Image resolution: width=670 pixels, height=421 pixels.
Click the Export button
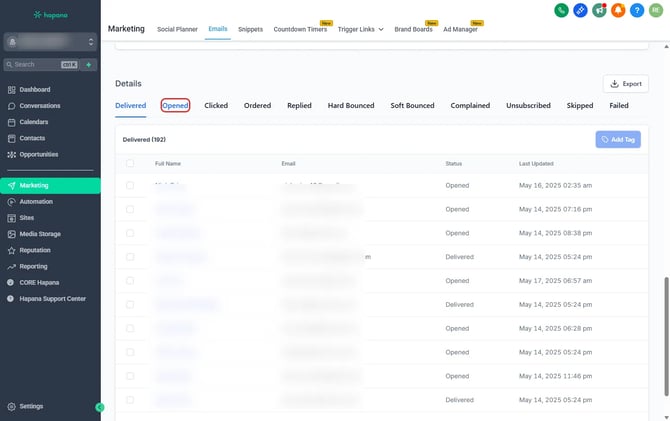click(x=626, y=84)
